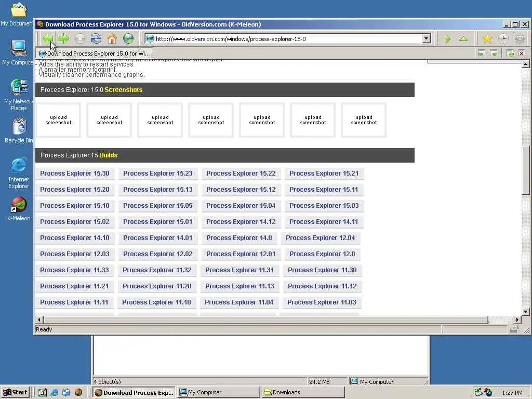The image size is (532, 399).
Task: Click the fourth upload screenshot thumbnail
Action: pyautogui.click(x=211, y=120)
